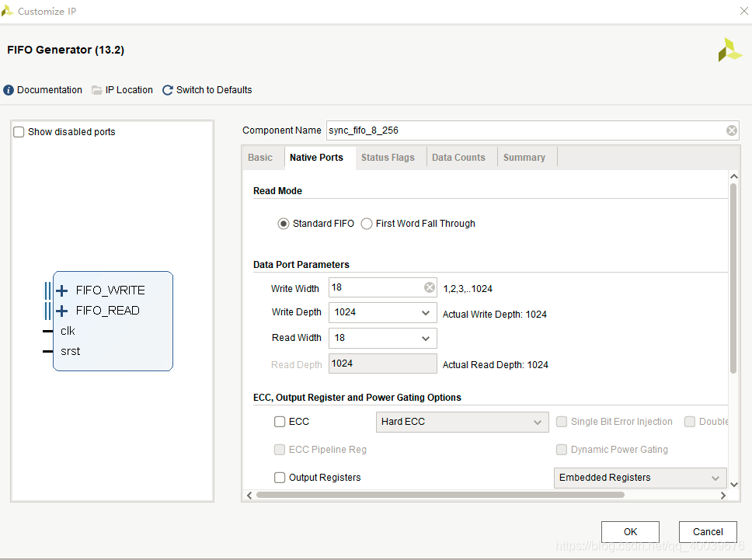Click the Dynamic Power Gating checkbox
Viewport: 752px width, 560px height.
coord(561,449)
